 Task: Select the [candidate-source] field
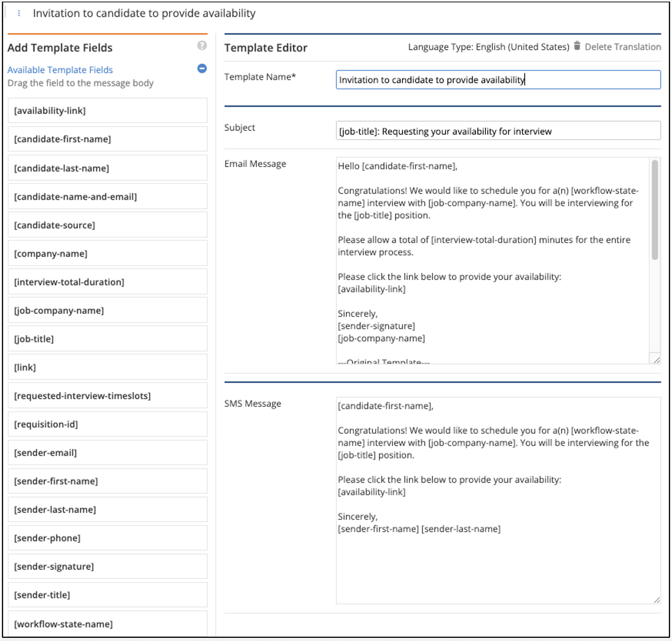(x=108, y=225)
